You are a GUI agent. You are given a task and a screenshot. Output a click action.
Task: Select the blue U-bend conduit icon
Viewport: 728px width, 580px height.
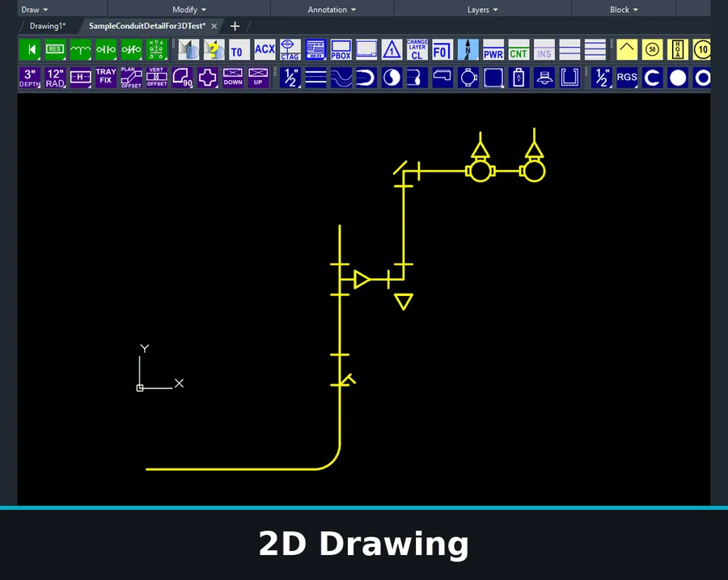click(366, 78)
